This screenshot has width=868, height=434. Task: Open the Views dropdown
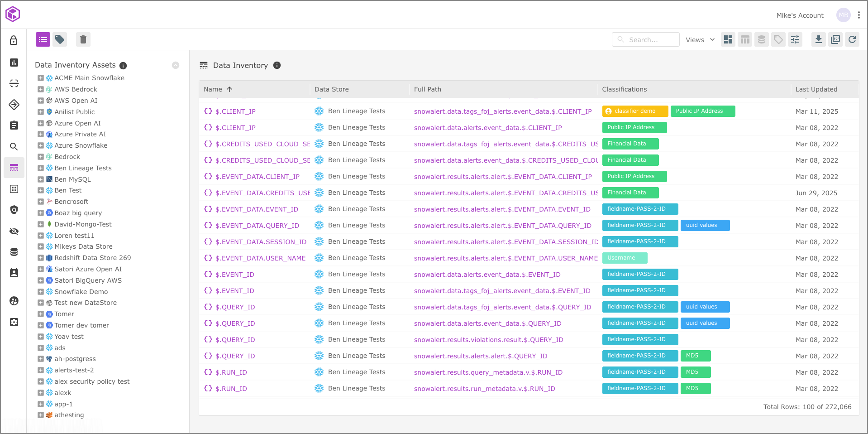tap(700, 40)
